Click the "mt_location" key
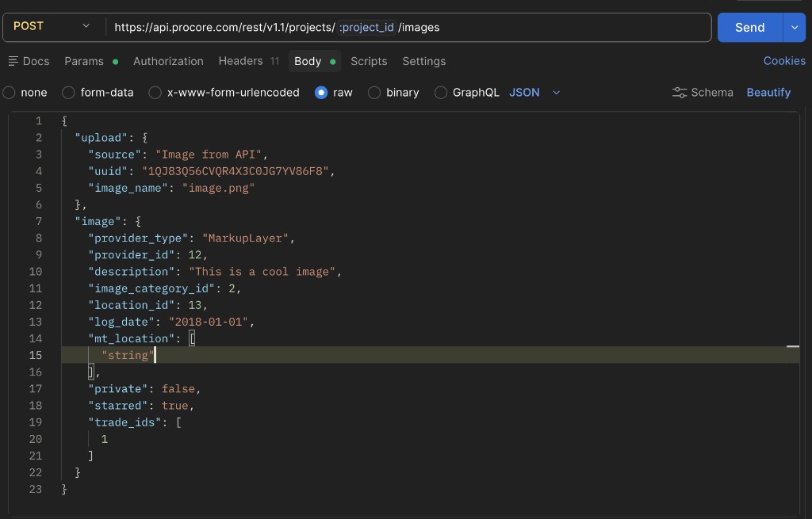The width and height of the screenshot is (812, 519). 131,338
